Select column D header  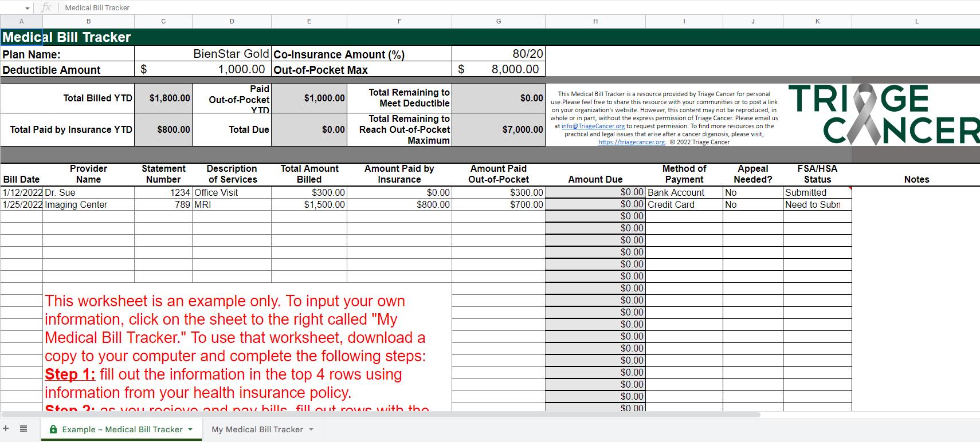point(232,21)
